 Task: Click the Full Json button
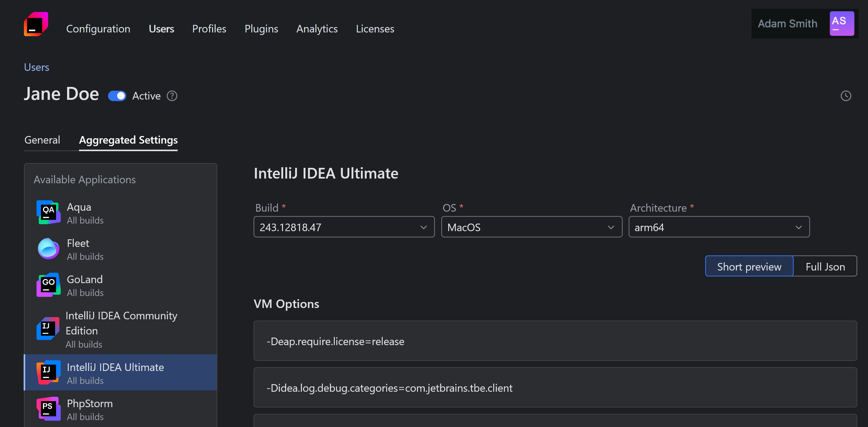point(825,266)
